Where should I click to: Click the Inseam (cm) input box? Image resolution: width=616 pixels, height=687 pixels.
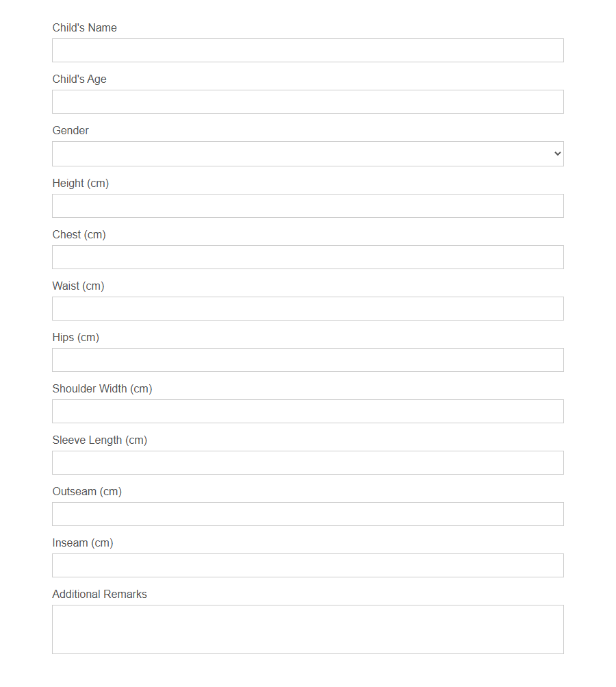point(308,565)
